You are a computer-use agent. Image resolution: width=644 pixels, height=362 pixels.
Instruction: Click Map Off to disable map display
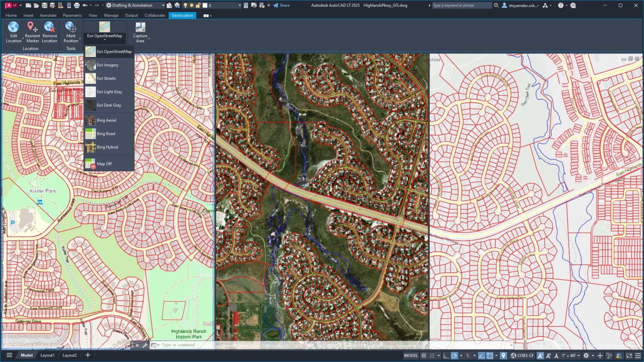click(104, 164)
